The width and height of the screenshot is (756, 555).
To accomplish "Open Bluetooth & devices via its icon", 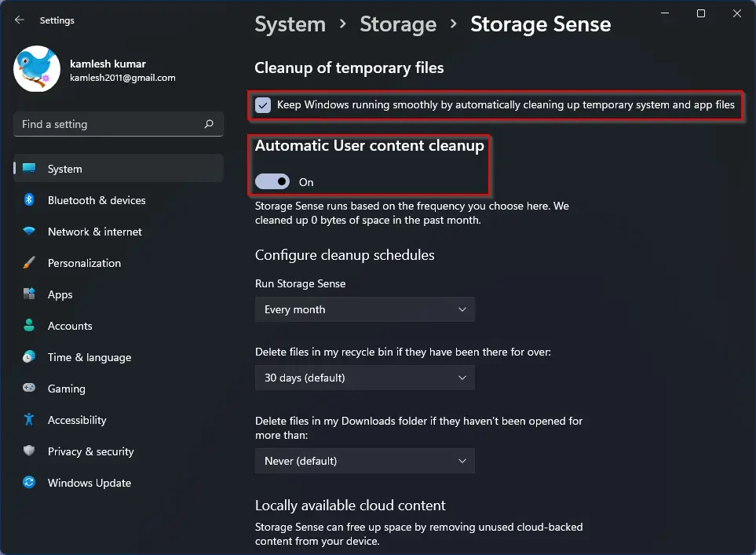I will pyautogui.click(x=29, y=199).
